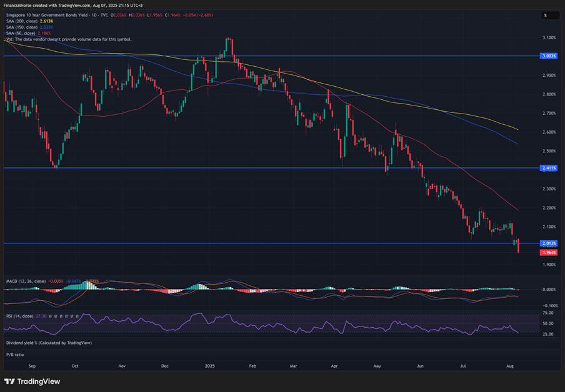This screenshot has height=392, width=565.
Task: Click the 3.100% label on the price axis
Action: (548, 37)
